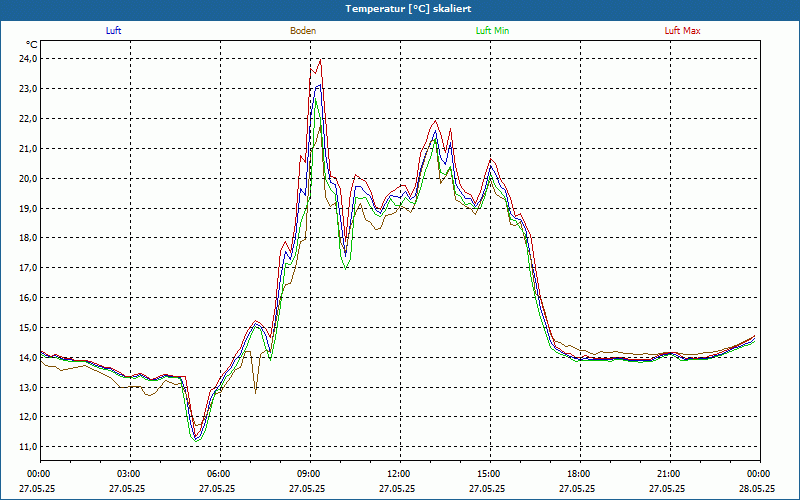Screen dimensions: 800x500
Task: Click the Luft Min legend label
Action: tap(492, 31)
